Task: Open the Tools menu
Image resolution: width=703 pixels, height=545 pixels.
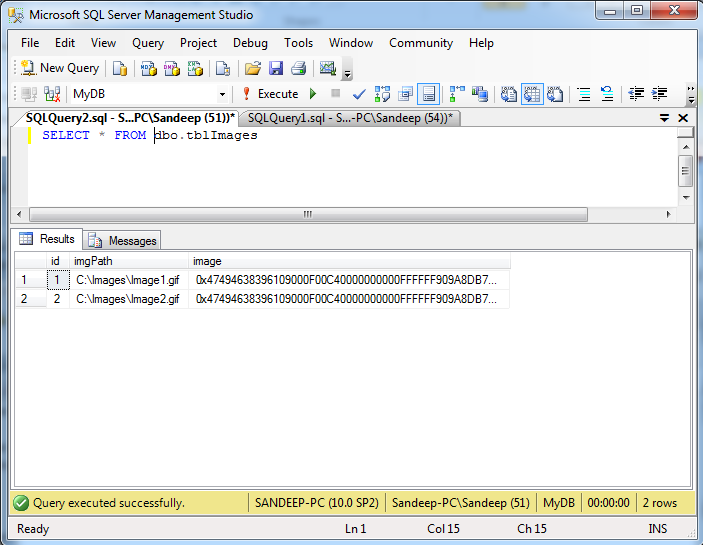Action: click(298, 43)
